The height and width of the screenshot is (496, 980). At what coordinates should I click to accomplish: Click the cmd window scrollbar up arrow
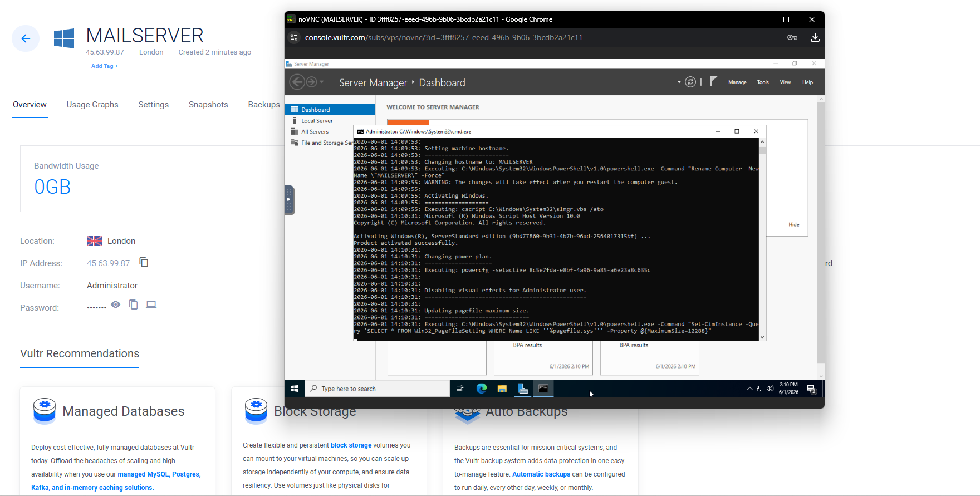click(763, 142)
